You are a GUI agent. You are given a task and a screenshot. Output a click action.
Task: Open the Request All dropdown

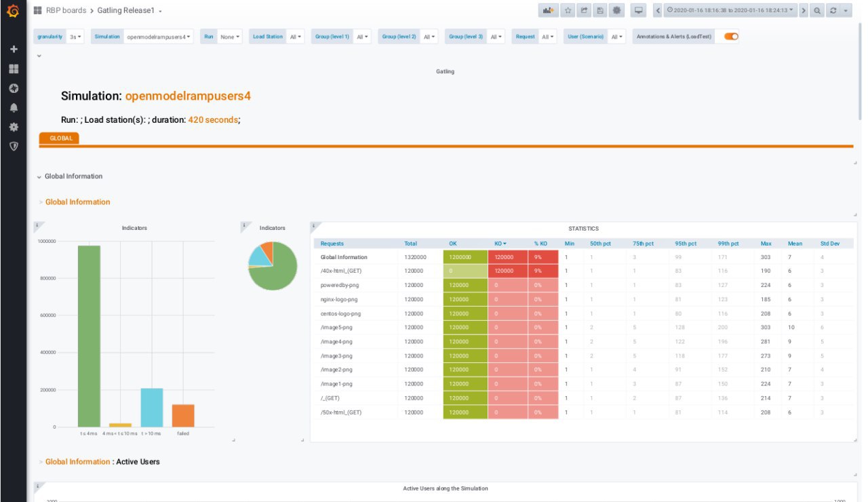point(548,37)
